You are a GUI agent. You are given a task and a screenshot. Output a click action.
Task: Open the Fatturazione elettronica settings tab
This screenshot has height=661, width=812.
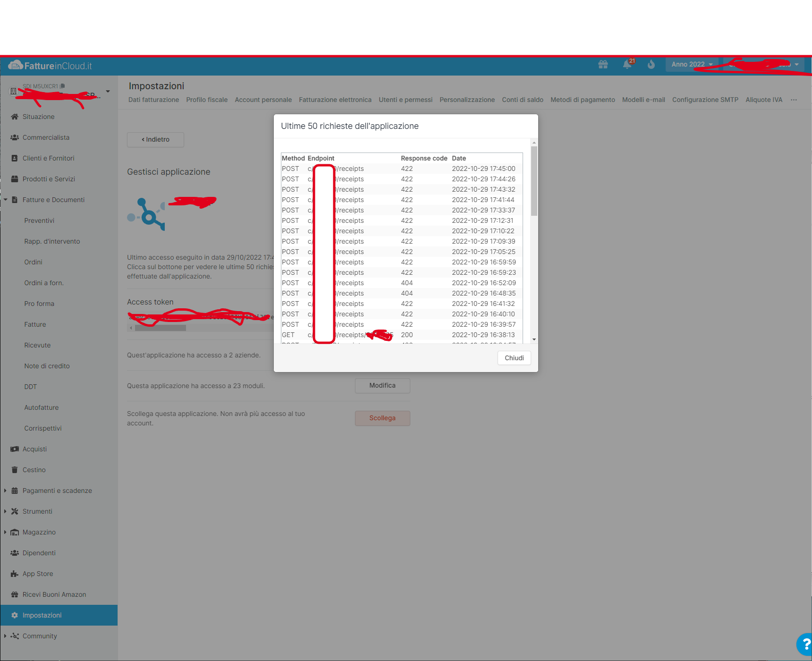click(335, 100)
